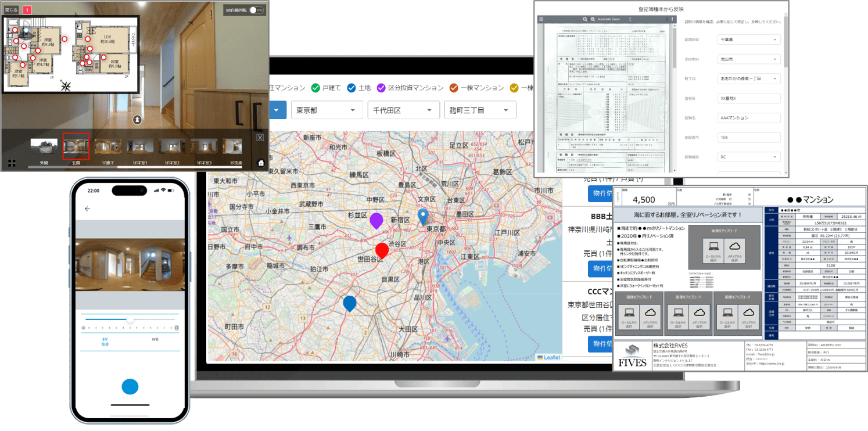Image resolution: width=868 pixels, height=431 pixels.
Task: Expand the おおたかの森東一丁目 dropdown
Action: pyautogui.click(x=748, y=78)
